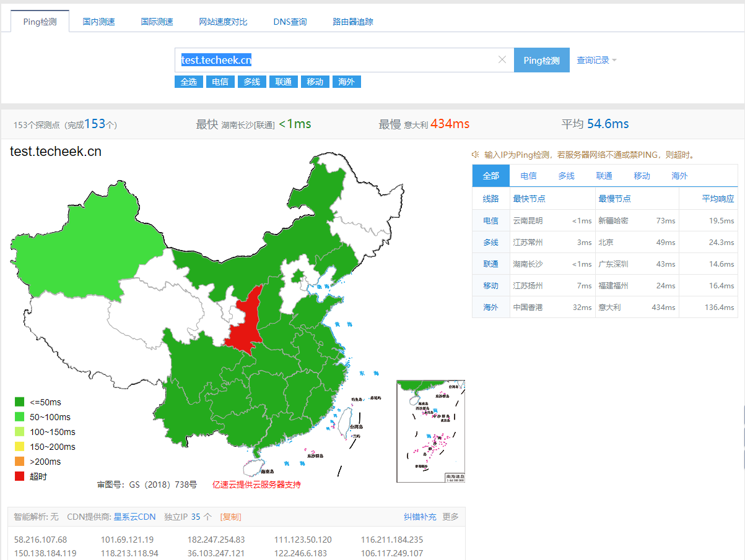Select the 路由器追踪 tab

[x=353, y=22]
